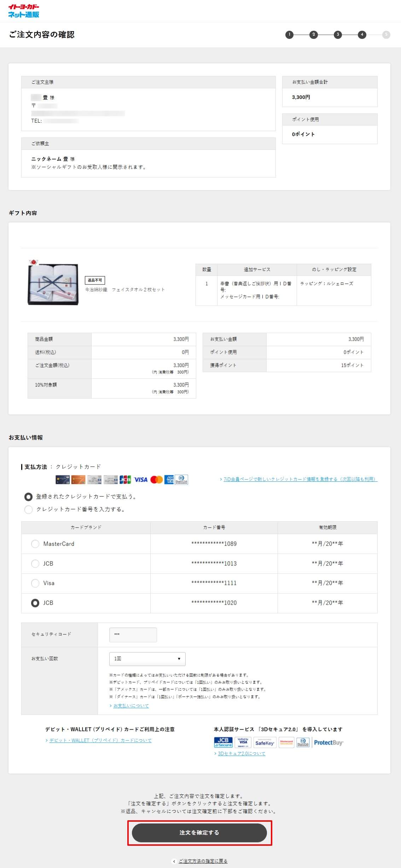Click the VISA logo in payment methods

click(x=140, y=480)
